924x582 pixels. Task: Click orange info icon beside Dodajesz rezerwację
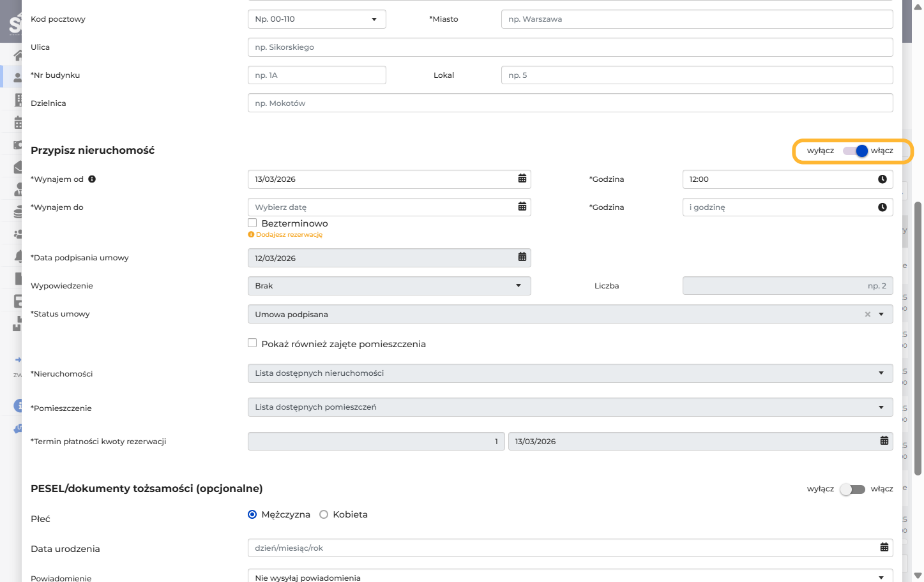coord(251,235)
